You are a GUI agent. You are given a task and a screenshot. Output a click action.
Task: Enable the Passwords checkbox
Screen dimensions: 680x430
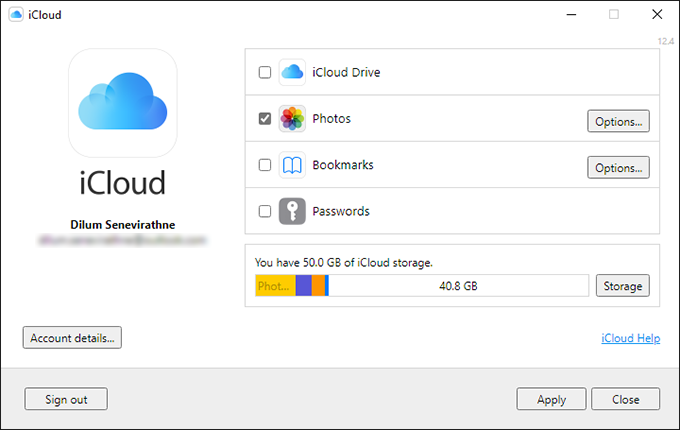[x=265, y=211]
